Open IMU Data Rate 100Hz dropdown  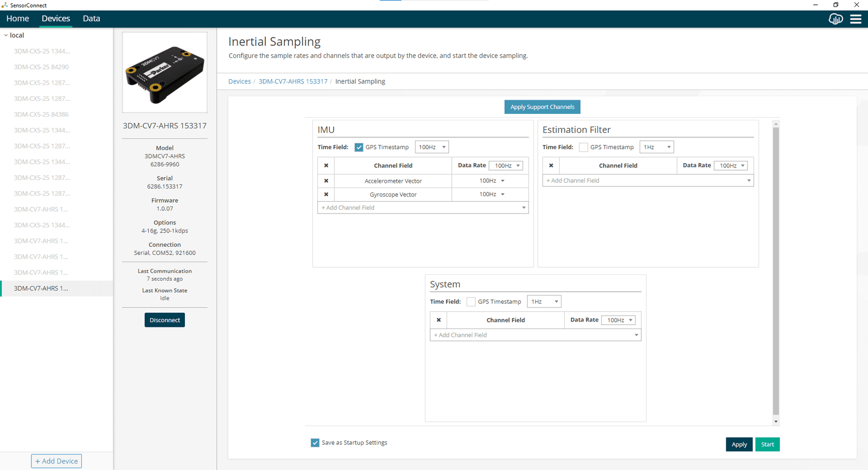coord(506,165)
